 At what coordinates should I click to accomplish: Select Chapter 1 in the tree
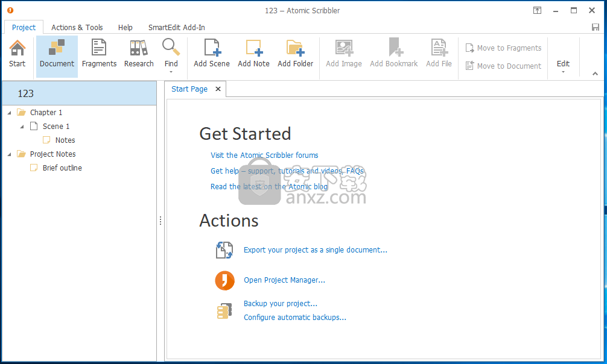(46, 113)
